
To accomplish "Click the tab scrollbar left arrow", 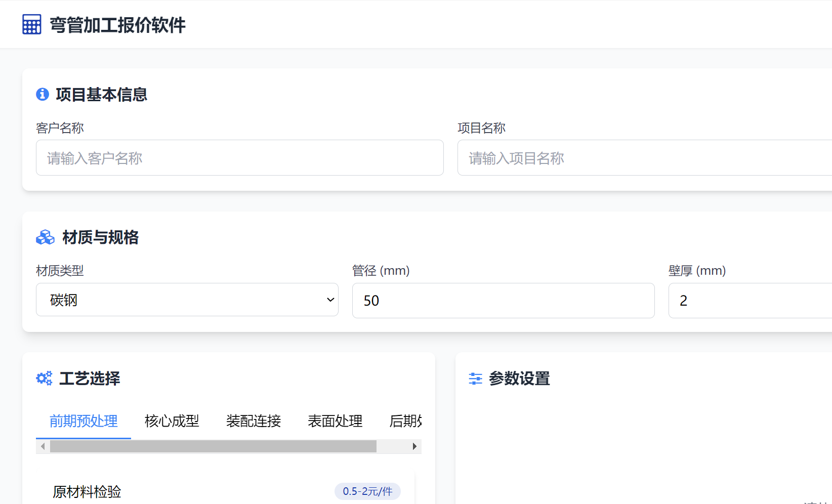I will tap(43, 446).
